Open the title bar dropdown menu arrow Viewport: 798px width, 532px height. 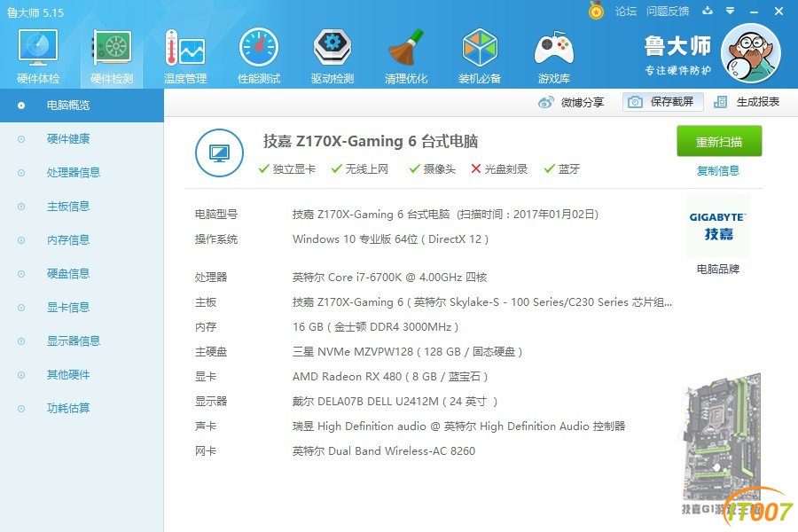coord(731,11)
